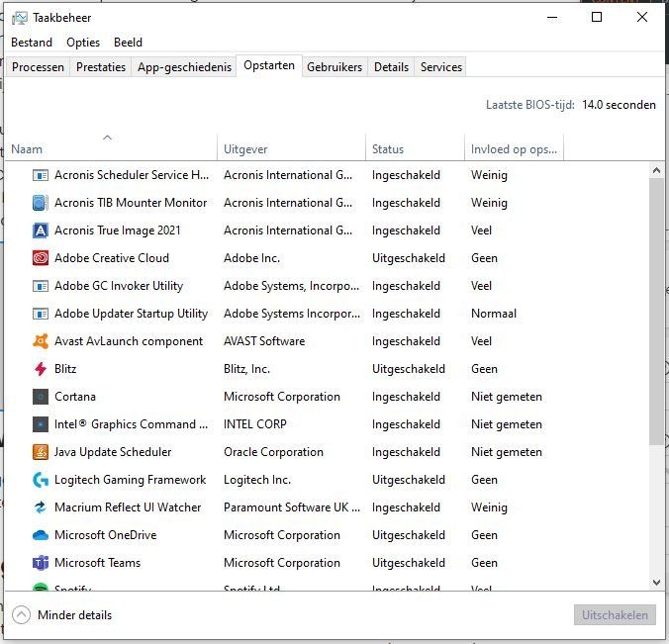669x644 pixels.
Task: Click the Paramount Software UK publisher cell
Action: [292, 507]
